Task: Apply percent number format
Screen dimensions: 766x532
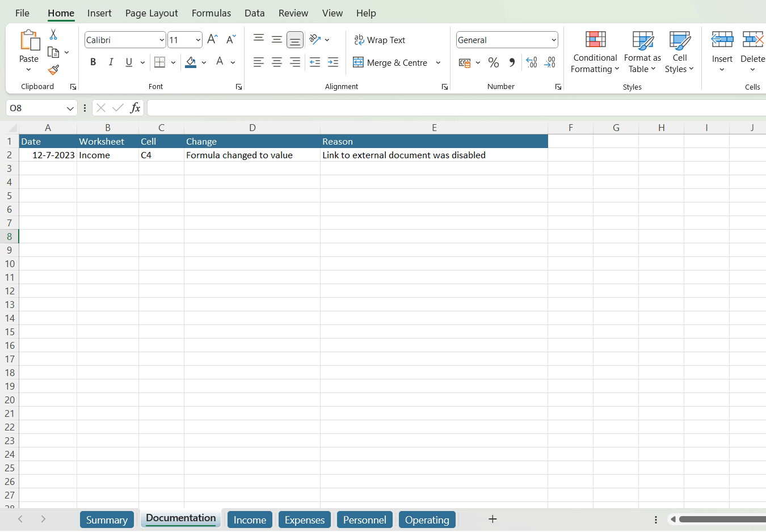Action: point(494,62)
